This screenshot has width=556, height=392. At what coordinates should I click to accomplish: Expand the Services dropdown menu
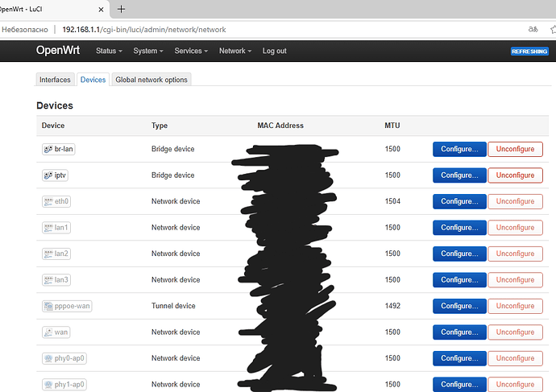coord(191,51)
